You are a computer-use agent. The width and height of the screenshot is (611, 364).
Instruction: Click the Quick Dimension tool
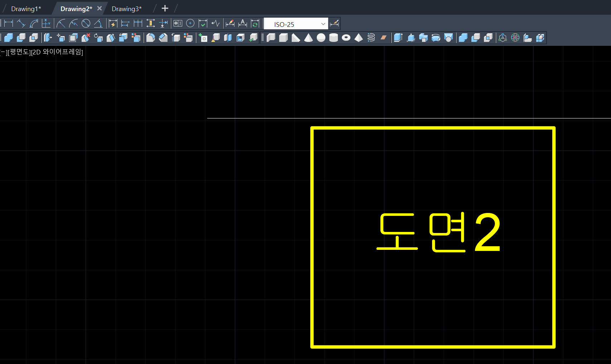pos(113,24)
